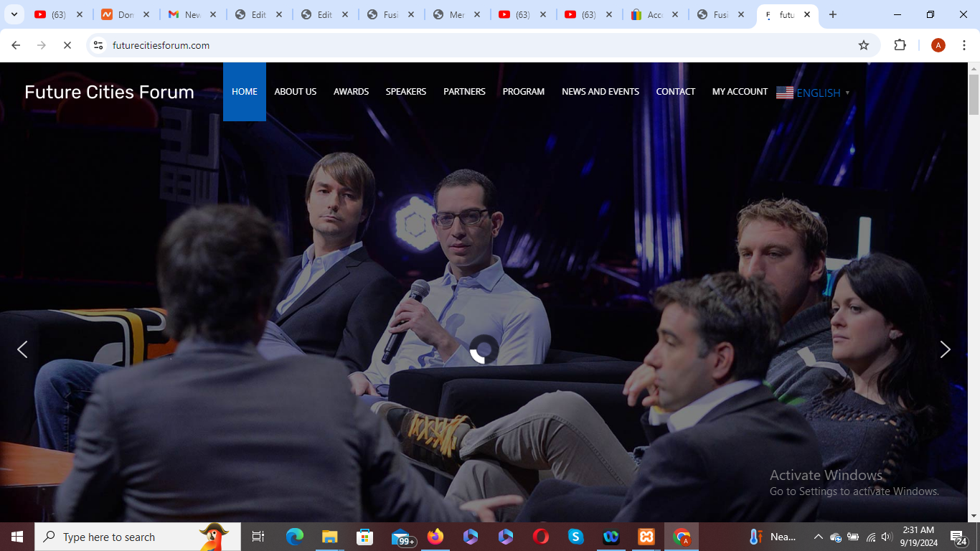The height and width of the screenshot is (551, 980).
Task: Show hidden system tray icons
Action: (818, 537)
